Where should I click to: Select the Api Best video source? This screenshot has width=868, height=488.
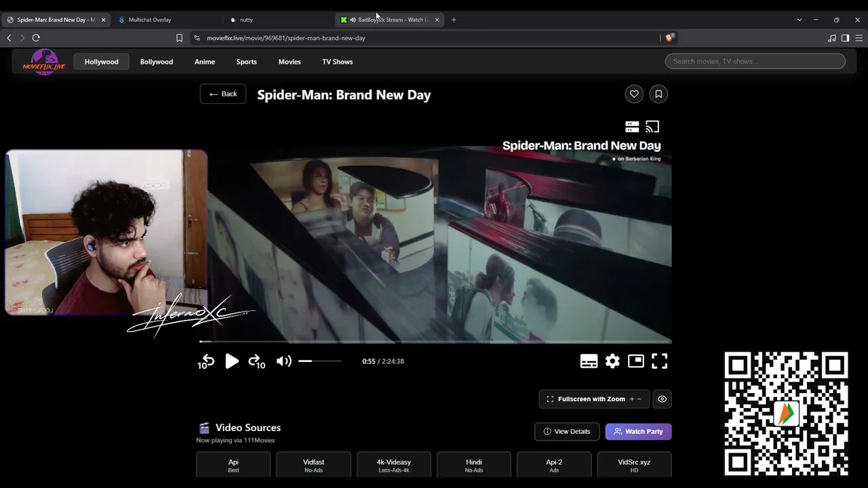click(x=233, y=466)
